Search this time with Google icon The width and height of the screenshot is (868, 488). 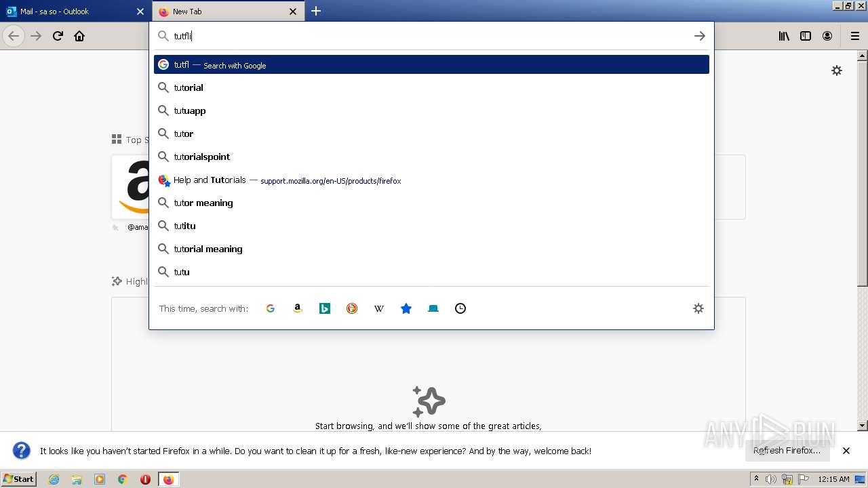pyautogui.click(x=271, y=308)
